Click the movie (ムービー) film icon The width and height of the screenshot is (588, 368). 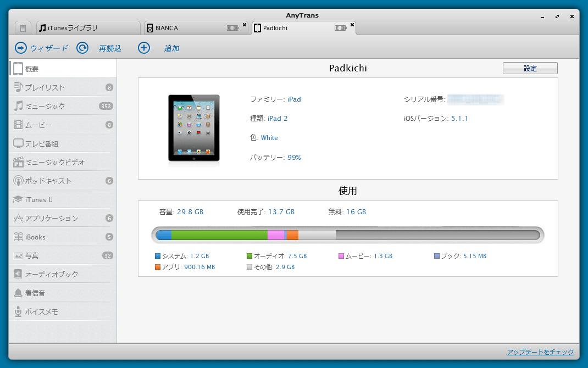click(18, 125)
